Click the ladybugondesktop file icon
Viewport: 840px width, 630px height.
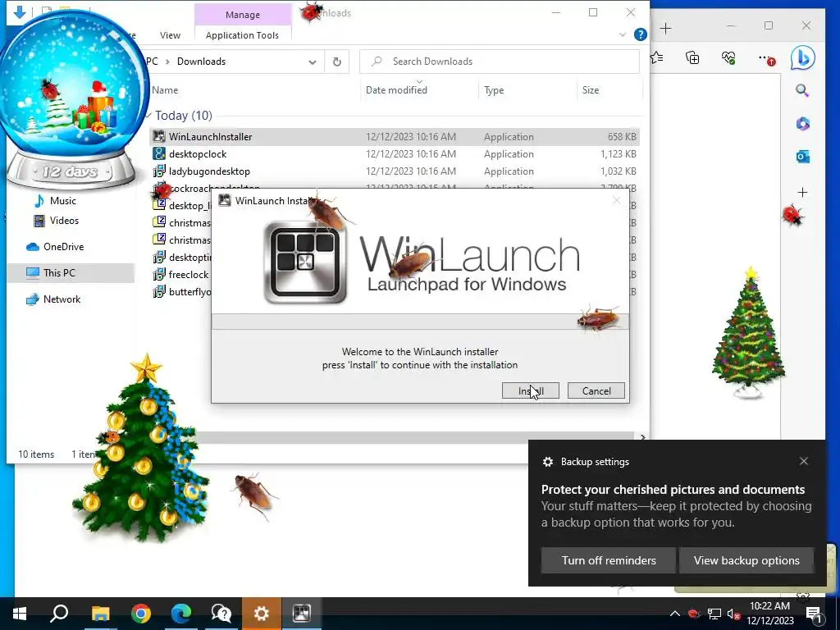tap(159, 171)
